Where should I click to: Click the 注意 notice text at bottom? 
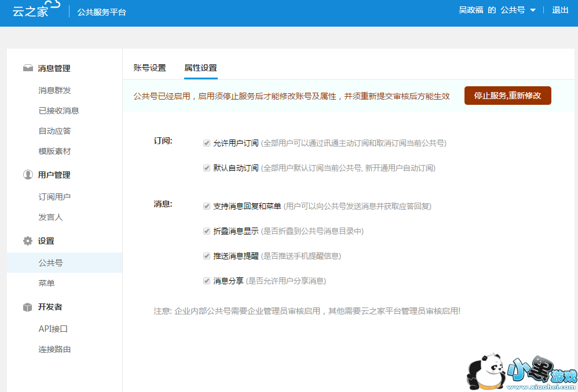(307, 311)
